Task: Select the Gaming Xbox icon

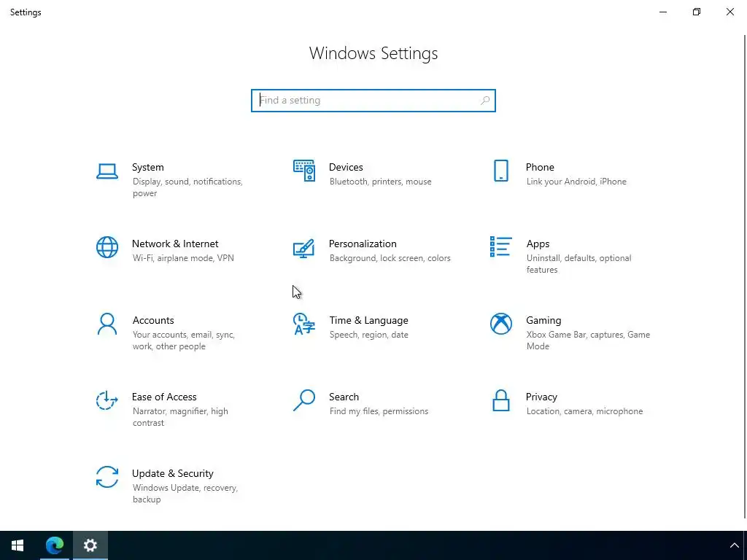Action: pyautogui.click(x=500, y=324)
